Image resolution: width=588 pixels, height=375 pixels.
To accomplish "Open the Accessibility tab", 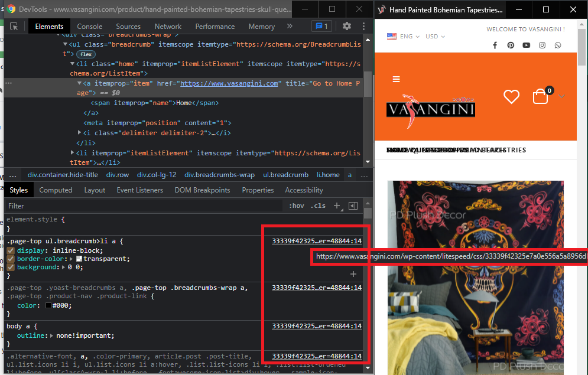I will [304, 190].
